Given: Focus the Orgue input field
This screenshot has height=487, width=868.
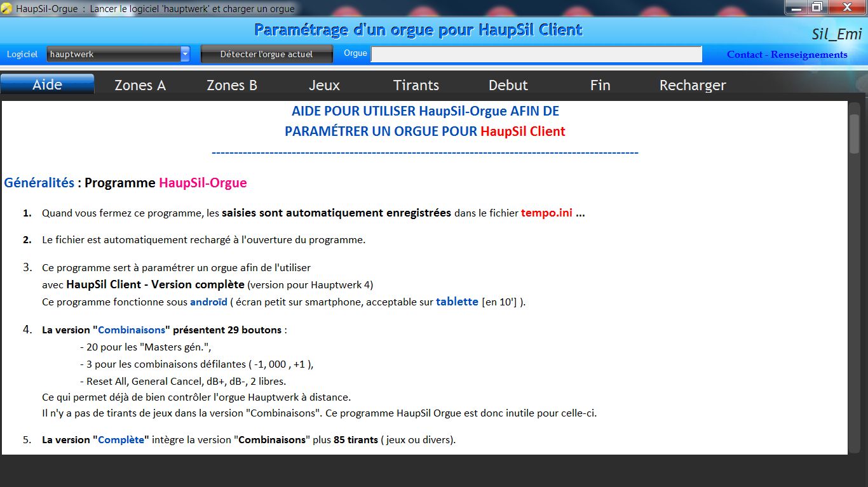Looking at the screenshot, I should click(x=536, y=54).
